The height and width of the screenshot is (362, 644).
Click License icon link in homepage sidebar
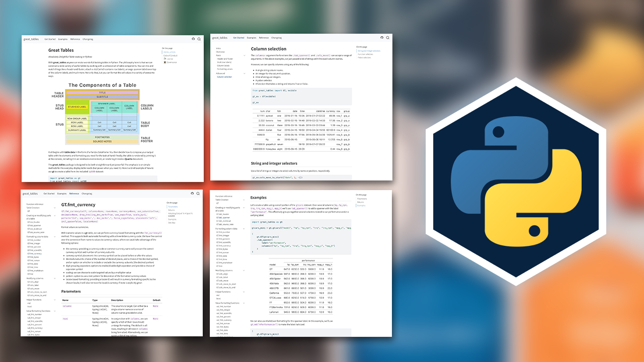[169, 59]
